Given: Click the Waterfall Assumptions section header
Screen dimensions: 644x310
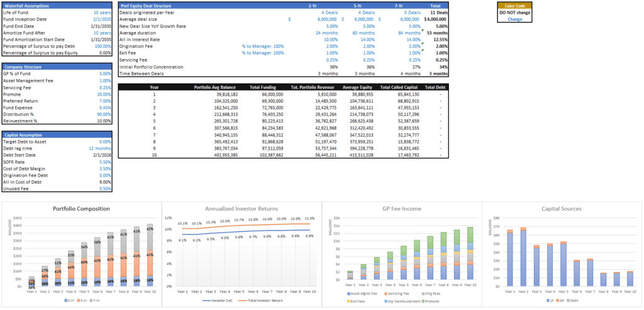Looking at the screenshot, I should (x=57, y=6).
